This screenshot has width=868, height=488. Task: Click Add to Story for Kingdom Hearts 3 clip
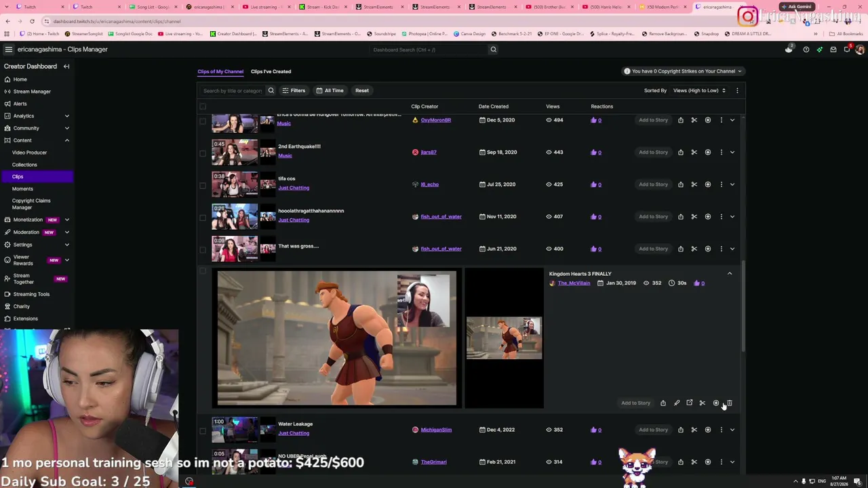point(635,403)
